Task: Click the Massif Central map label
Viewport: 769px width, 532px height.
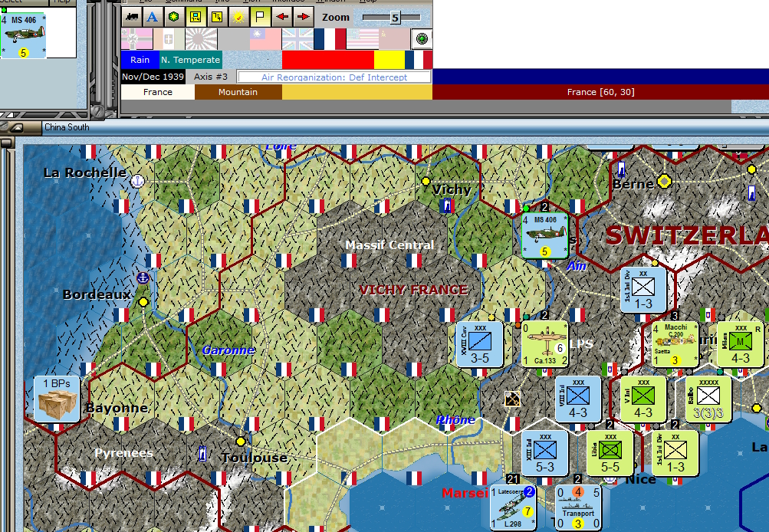Action: pyautogui.click(x=389, y=245)
